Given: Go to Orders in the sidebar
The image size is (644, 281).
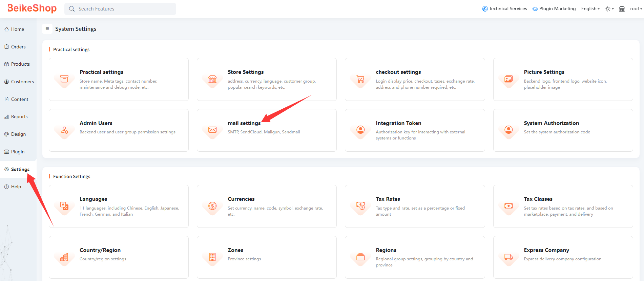Looking at the screenshot, I should click(x=18, y=47).
